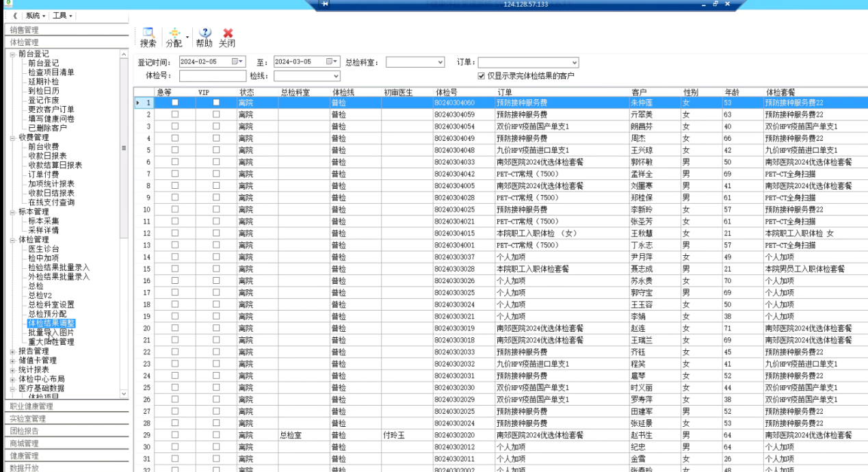The width and height of the screenshot is (868, 472).
Task: Click the 体检号 input field
Action: [x=213, y=76]
